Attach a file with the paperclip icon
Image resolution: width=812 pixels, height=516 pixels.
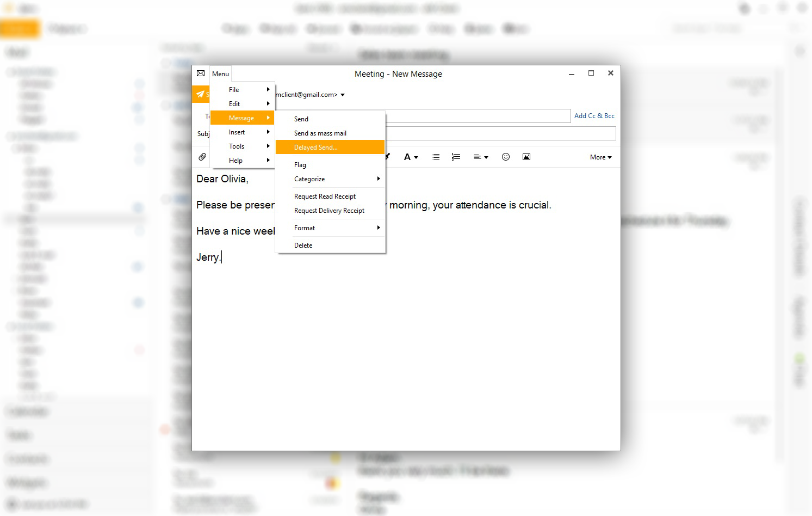coord(202,156)
